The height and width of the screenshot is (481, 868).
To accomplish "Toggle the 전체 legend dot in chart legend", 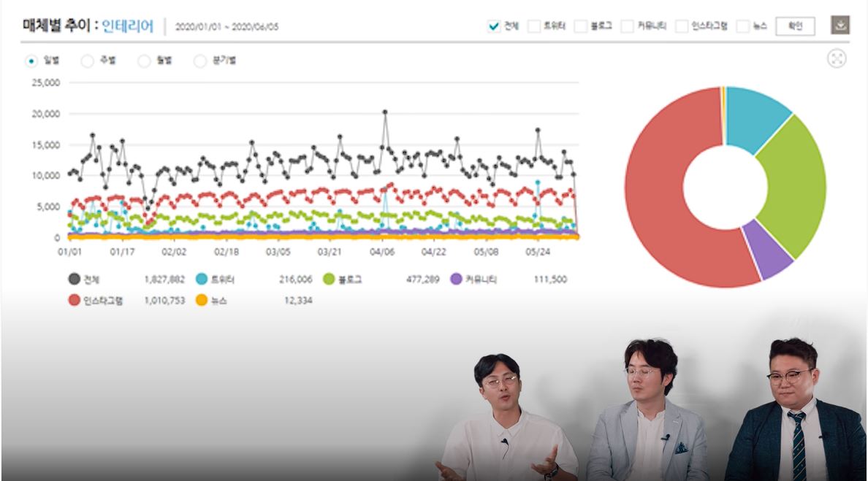I will point(75,280).
